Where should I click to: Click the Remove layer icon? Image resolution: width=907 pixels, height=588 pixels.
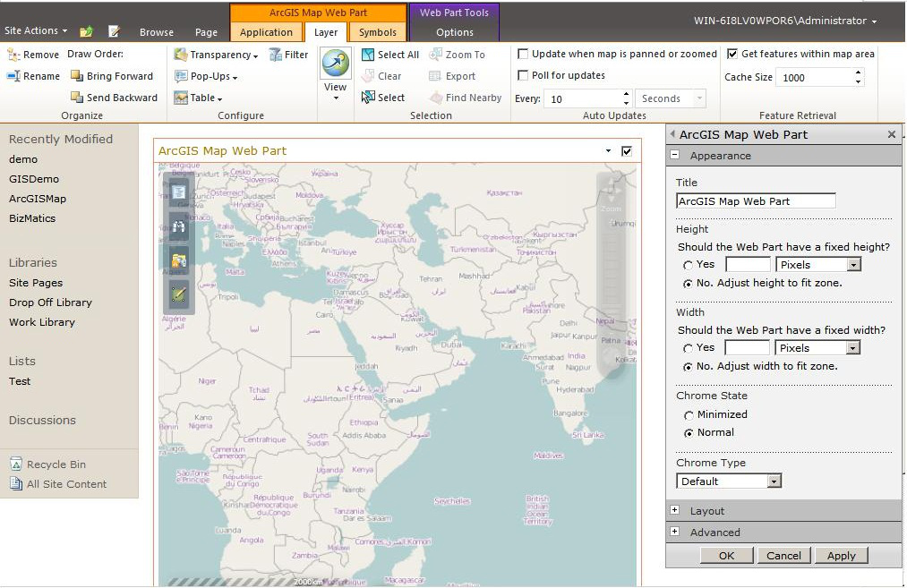coord(13,55)
